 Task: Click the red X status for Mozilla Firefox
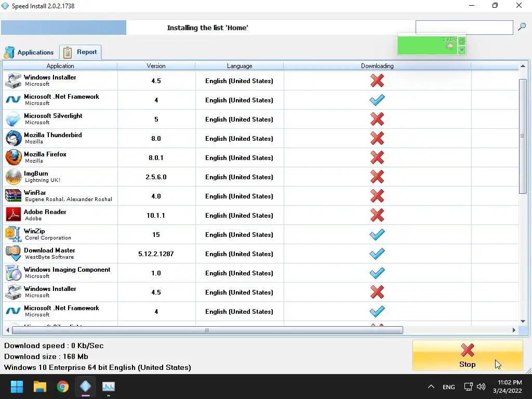pyautogui.click(x=377, y=157)
